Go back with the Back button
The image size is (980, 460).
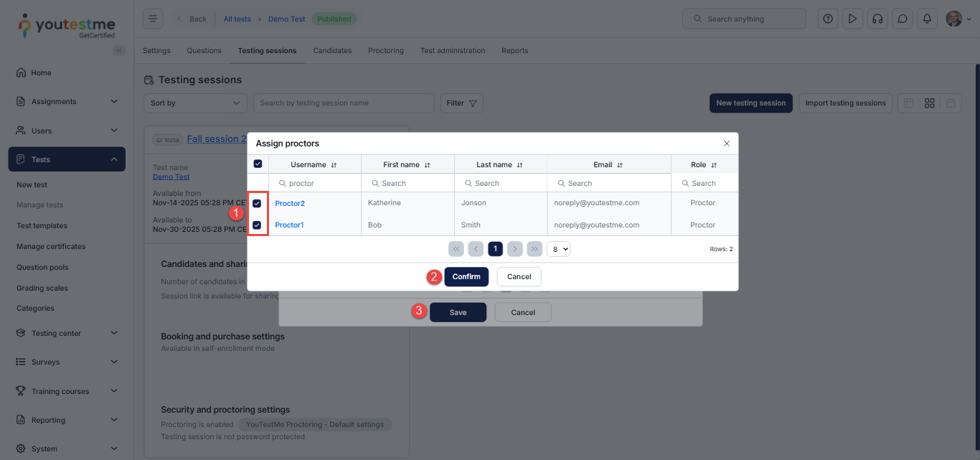pos(192,19)
